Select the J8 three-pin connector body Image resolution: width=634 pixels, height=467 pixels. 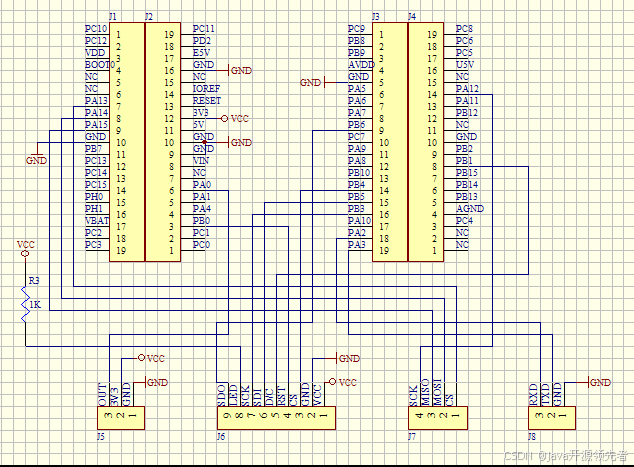point(552,418)
